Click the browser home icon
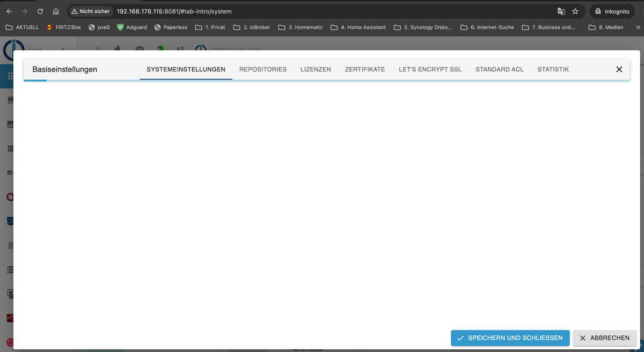Image resolution: width=644 pixels, height=352 pixels. tap(55, 11)
